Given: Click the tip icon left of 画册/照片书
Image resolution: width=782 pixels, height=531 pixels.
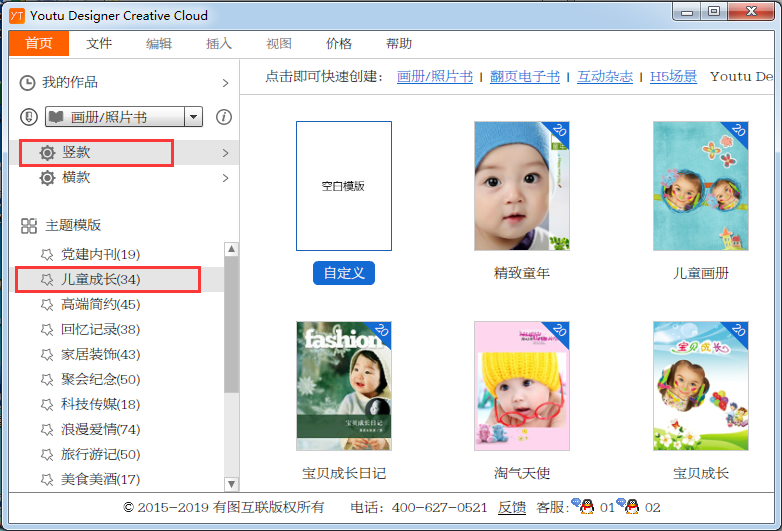Looking at the screenshot, I should pos(30,117).
